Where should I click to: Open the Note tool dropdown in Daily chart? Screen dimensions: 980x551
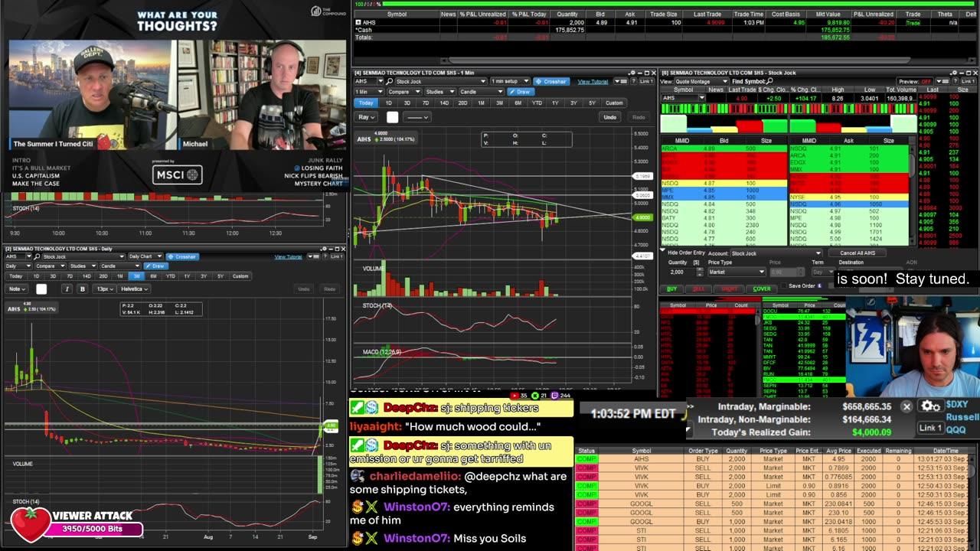tap(17, 289)
